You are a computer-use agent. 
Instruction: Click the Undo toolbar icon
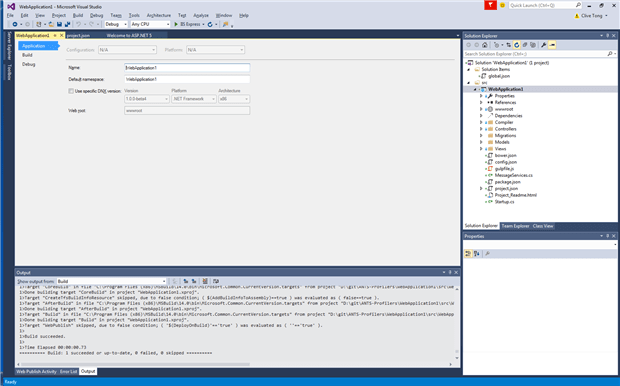coord(78,24)
